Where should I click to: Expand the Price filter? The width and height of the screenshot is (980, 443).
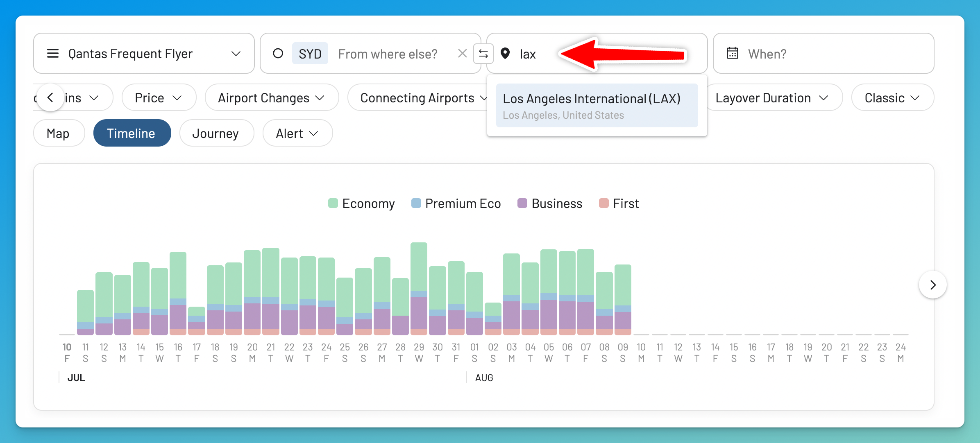pos(159,97)
